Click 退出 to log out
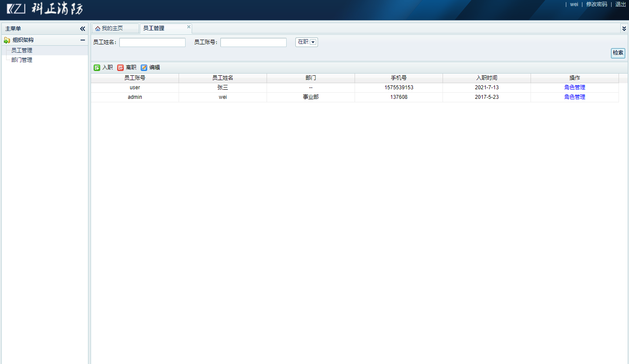Image resolution: width=629 pixels, height=364 pixels. 620,4
